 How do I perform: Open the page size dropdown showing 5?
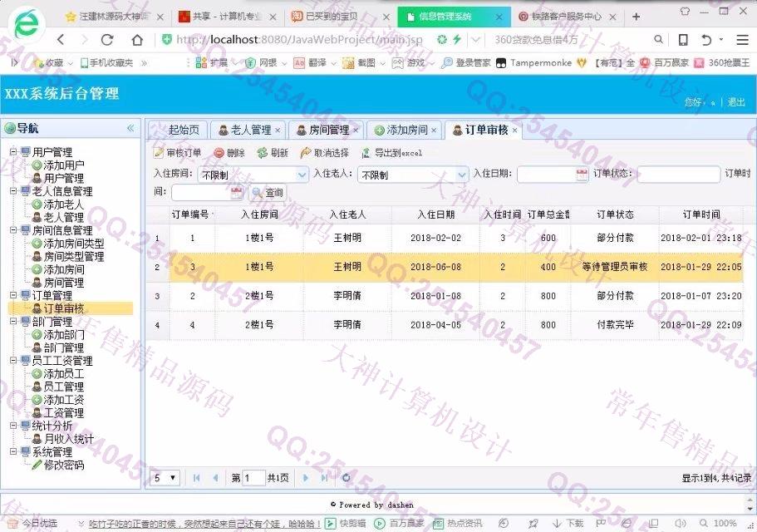point(165,478)
